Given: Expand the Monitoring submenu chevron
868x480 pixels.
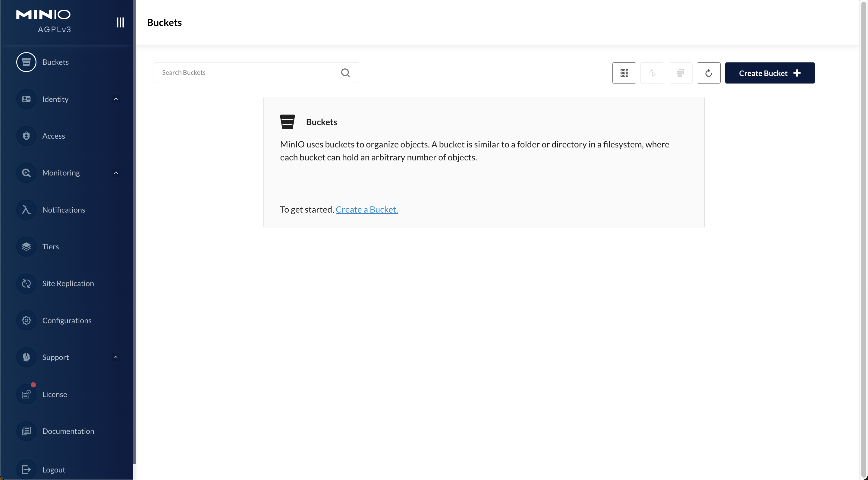Looking at the screenshot, I should [115, 173].
